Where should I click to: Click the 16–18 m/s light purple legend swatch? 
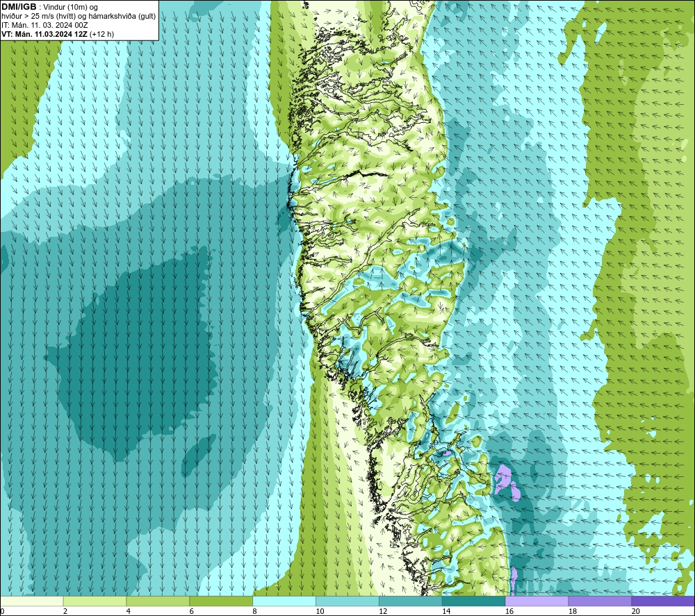(x=537, y=601)
